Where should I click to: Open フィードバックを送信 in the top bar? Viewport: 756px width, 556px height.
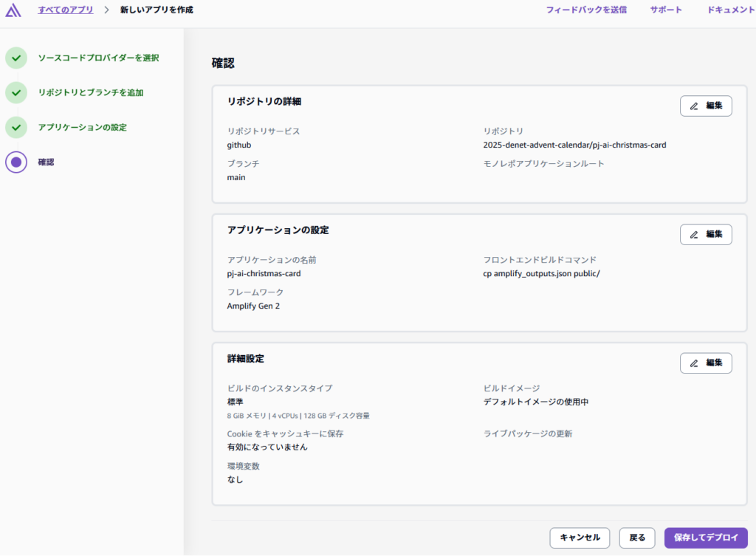[x=586, y=10]
